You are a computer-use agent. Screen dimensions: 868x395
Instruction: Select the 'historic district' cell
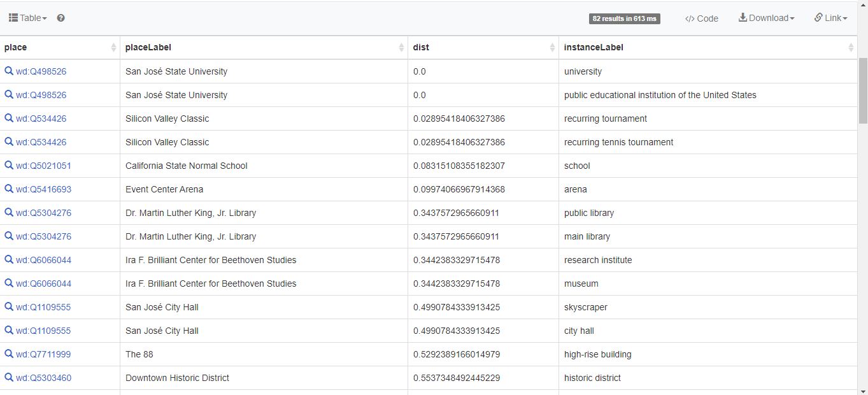point(708,378)
